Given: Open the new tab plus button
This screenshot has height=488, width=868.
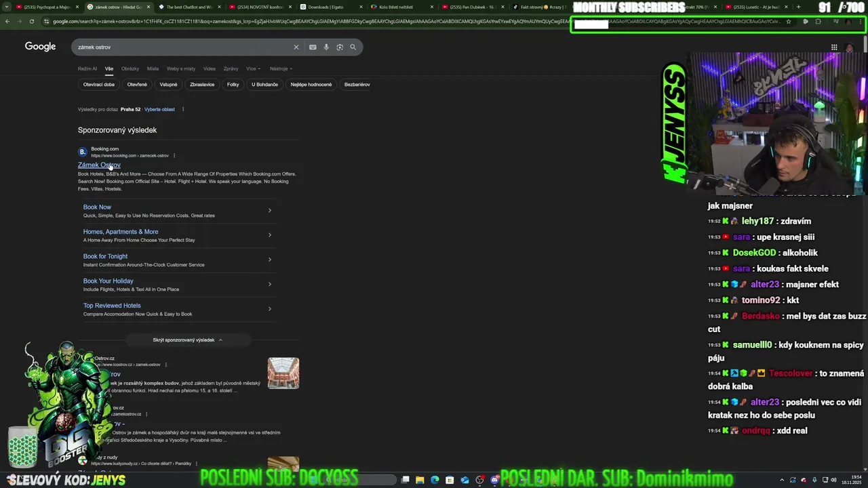Looking at the screenshot, I should (x=798, y=7).
